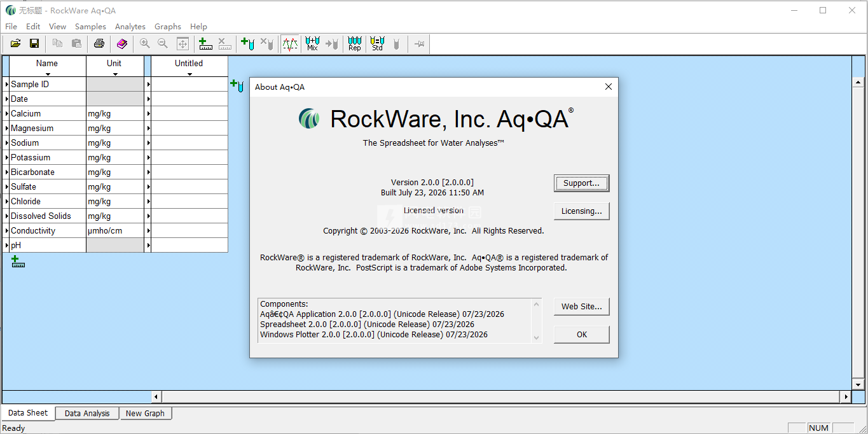Click the Components list scroll down arrow
This screenshot has width=868, height=434.
(x=536, y=337)
